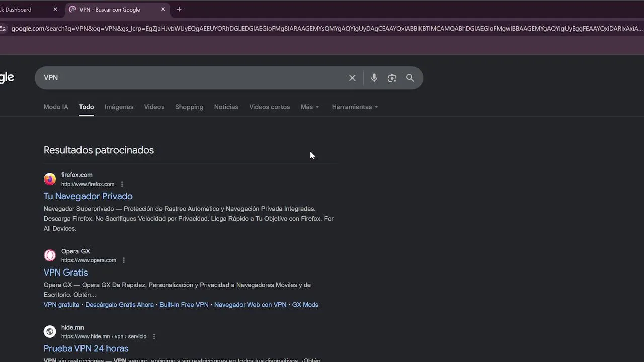Open the three-dot menu beside firefox.com ad
Viewport: 644px width, 362px height.
[122, 184]
